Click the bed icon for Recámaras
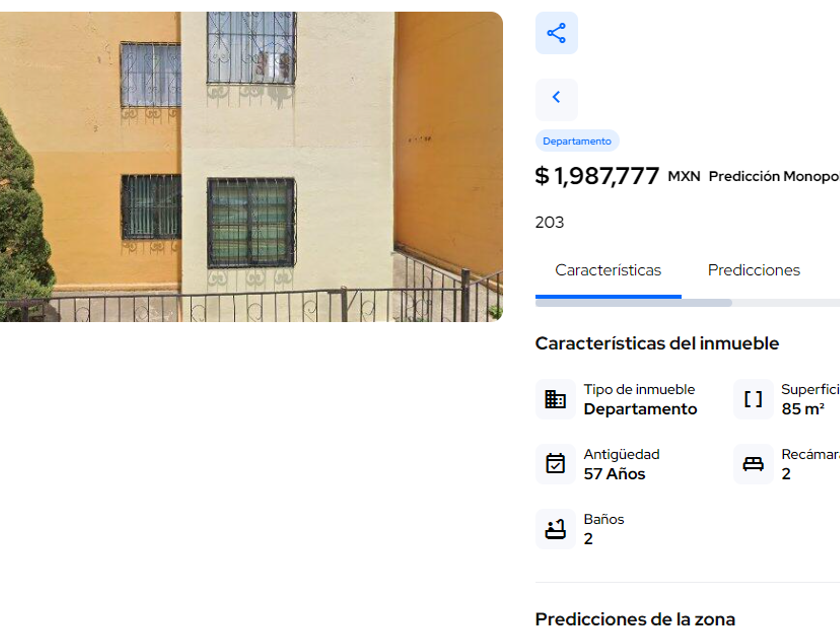 click(753, 464)
